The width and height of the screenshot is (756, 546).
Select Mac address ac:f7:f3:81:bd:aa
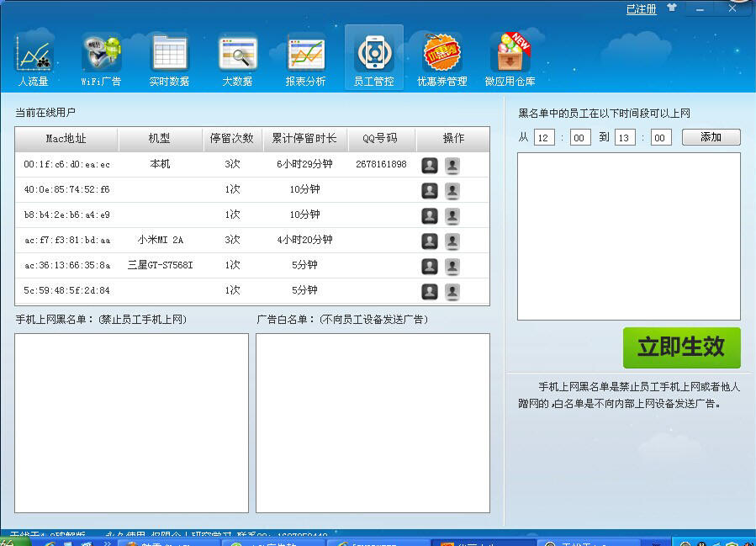tap(66, 240)
